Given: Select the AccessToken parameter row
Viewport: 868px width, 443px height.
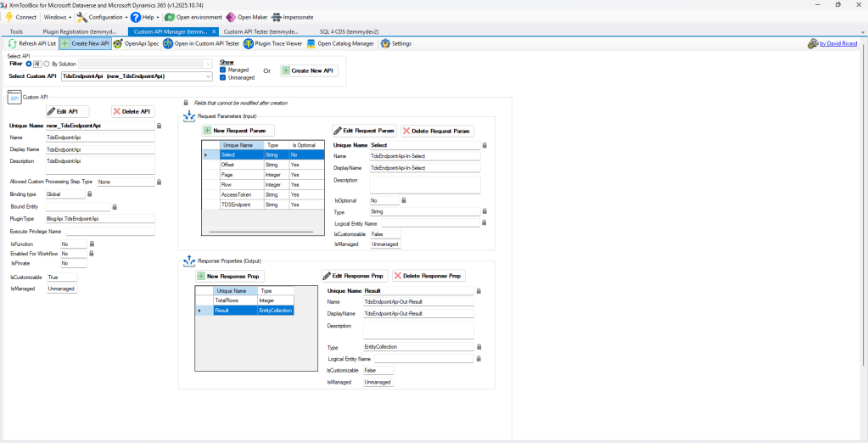Looking at the screenshot, I should 263,195.
